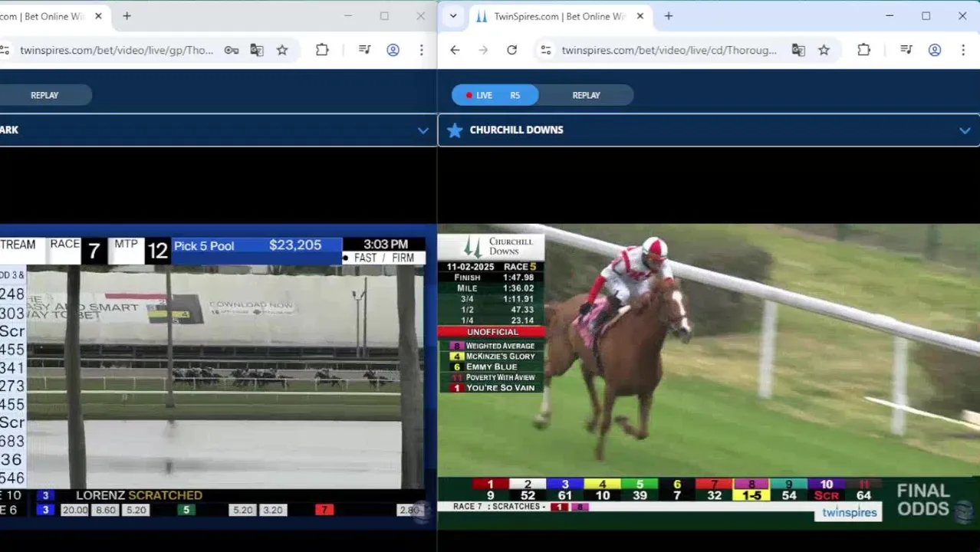Go back in right browser window

455,50
